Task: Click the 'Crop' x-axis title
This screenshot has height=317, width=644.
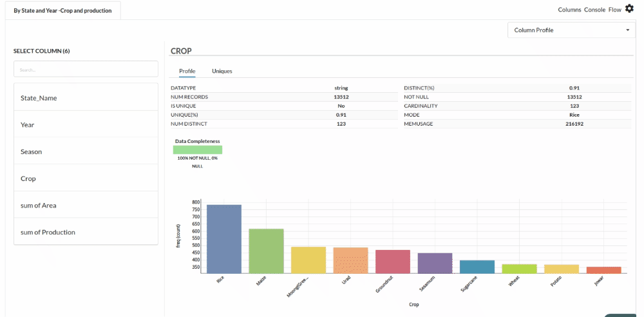Action: pyautogui.click(x=414, y=305)
